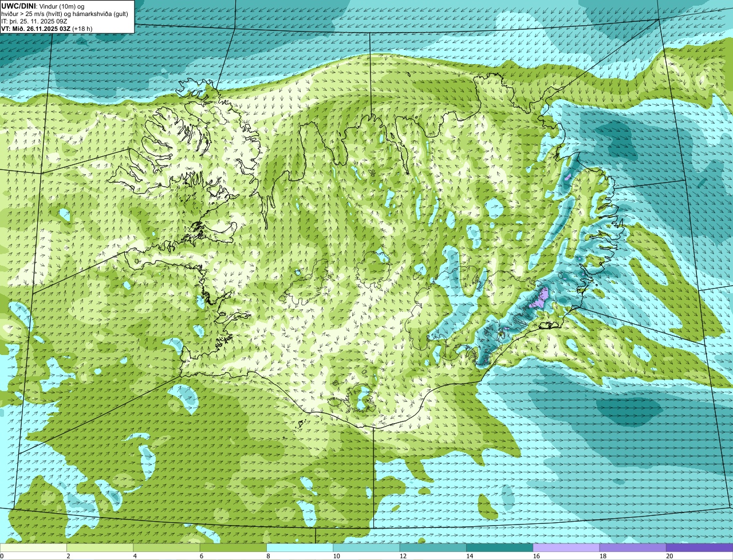Click the 8–10 light cyan legend segment
The image size is (733, 560).
coord(299,547)
